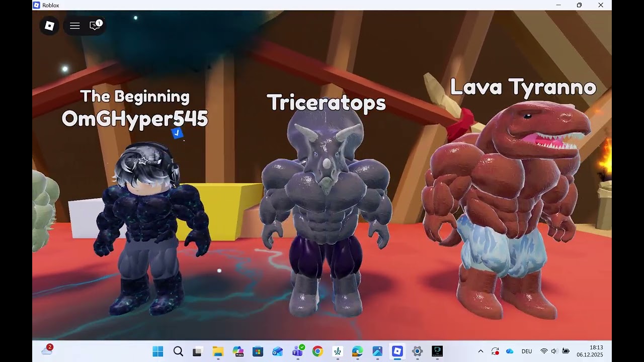Open Windows Search from taskbar
Screen dimensions: 644x362
point(178,351)
